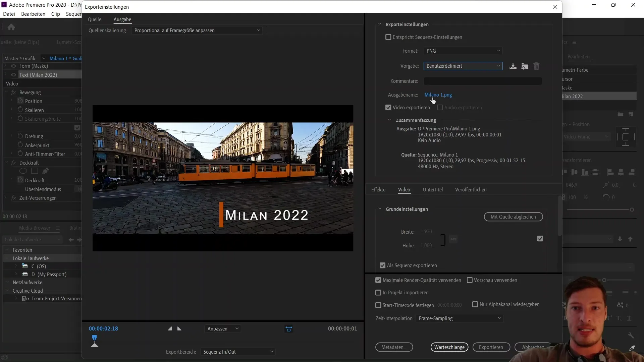Click Warteschlange button to add to queue

(x=449, y=347)
